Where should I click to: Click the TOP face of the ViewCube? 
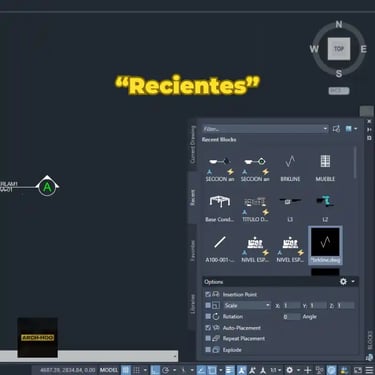339,49
